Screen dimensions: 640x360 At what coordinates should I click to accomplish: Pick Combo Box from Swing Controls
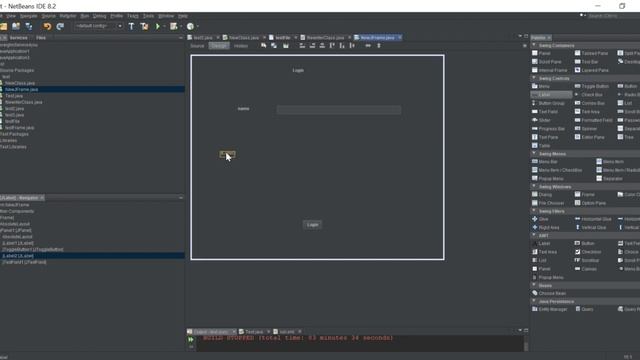[x=589, y=103]
